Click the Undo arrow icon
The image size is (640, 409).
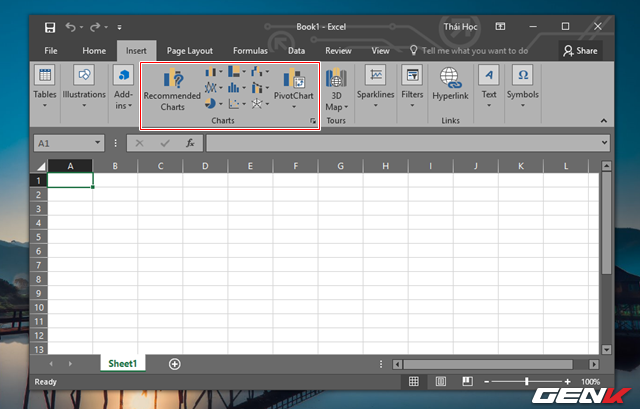[71, 27]
